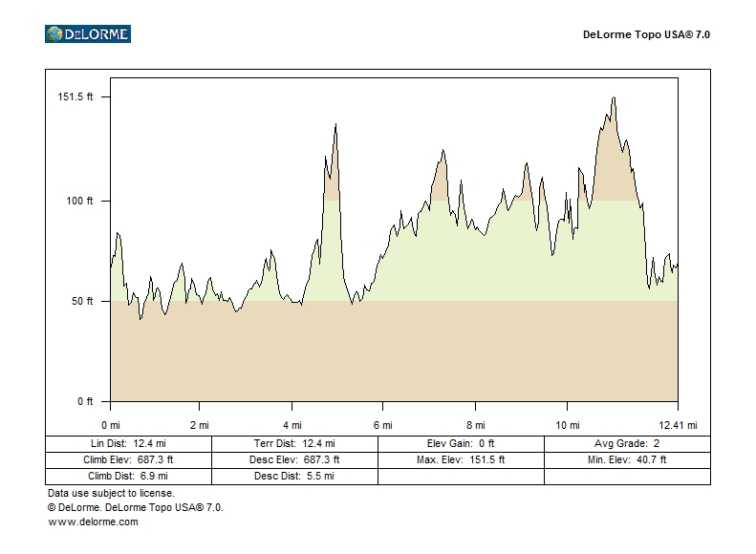Click the highest peak of the profile
The height and width of the screenshot is (554, 756).
pyautogui.click(x=614, y=97)
